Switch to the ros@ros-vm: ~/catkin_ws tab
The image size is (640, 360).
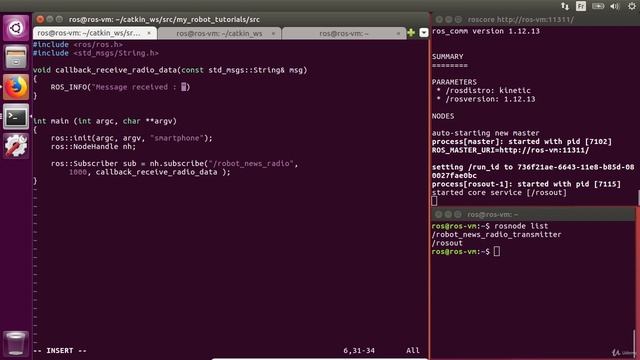(x=220, y=33)
